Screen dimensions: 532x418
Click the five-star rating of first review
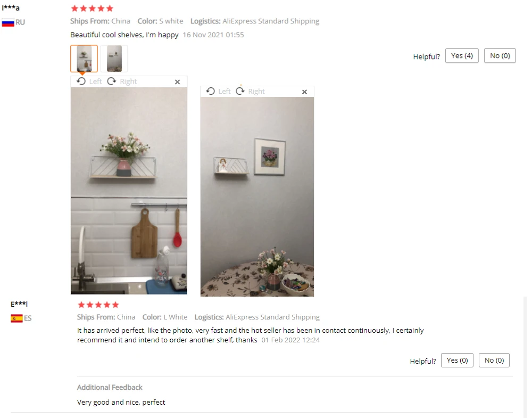[92, 9]
